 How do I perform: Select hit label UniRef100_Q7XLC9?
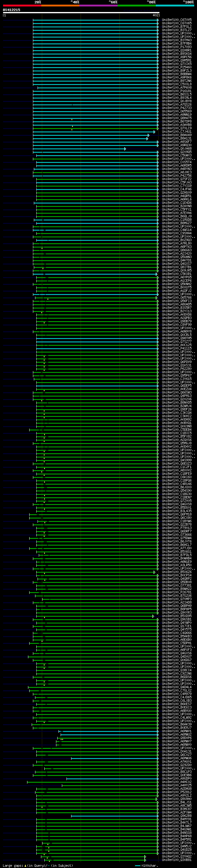(x=177, y=128)
